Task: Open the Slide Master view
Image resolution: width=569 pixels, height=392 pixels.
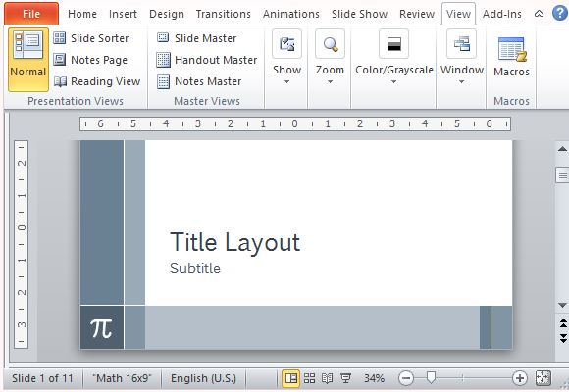Action: coord(196,38)
